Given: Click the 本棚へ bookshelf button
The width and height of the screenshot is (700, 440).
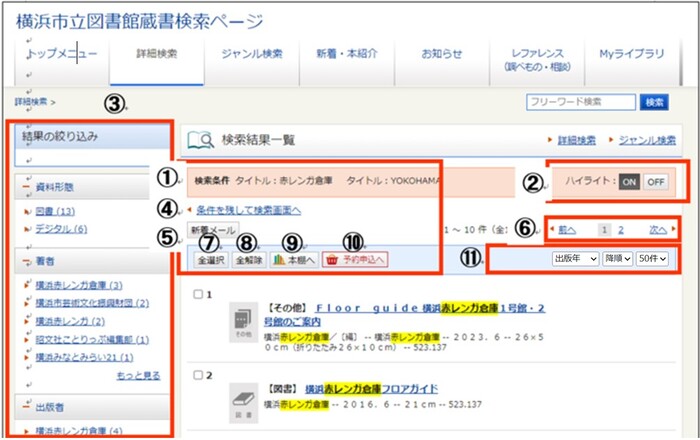Looking at the screenshot, I should (293, 259).
